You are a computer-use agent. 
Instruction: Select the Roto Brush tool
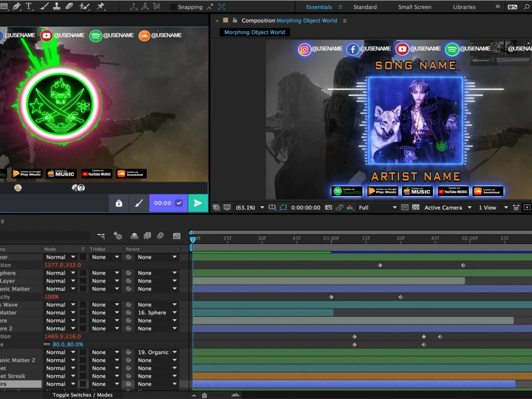pyautogui.click(x=84, y=6)
